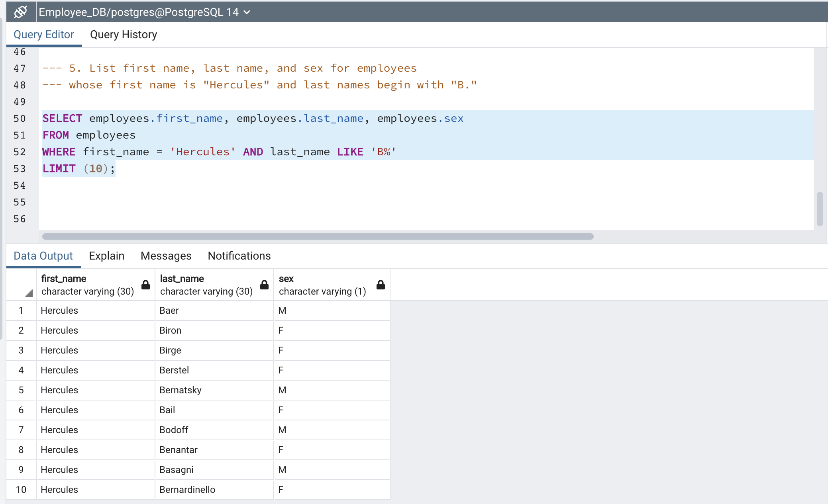Viewport: 828px width, 504px height.
Task: Click the cell containing Birge
Action: tap(214, 350)
